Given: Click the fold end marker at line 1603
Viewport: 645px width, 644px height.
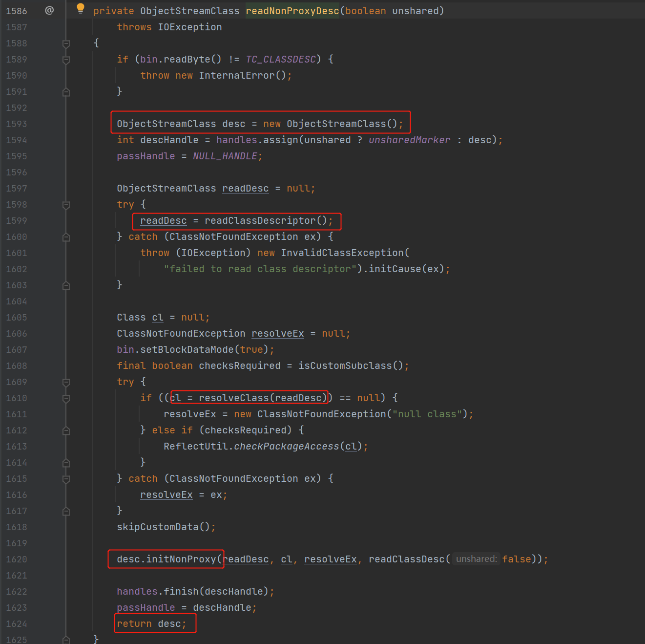Looking at the screenshot, I should pos(66,285).
